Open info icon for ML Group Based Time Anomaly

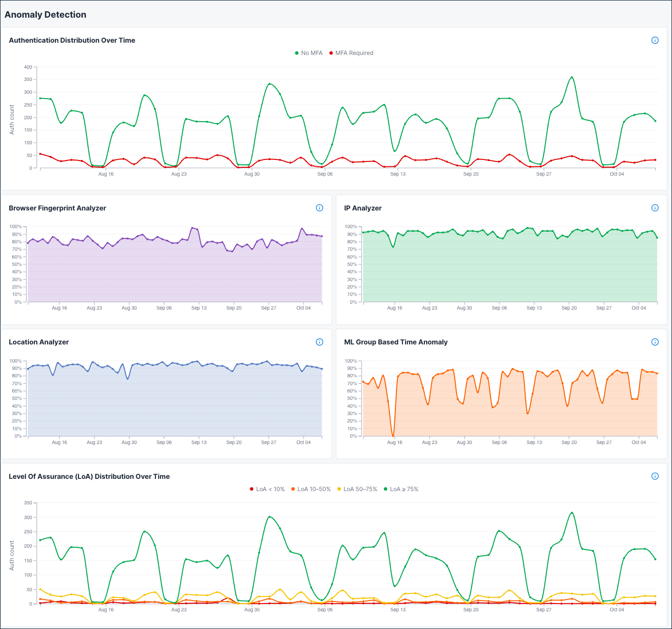655,342
